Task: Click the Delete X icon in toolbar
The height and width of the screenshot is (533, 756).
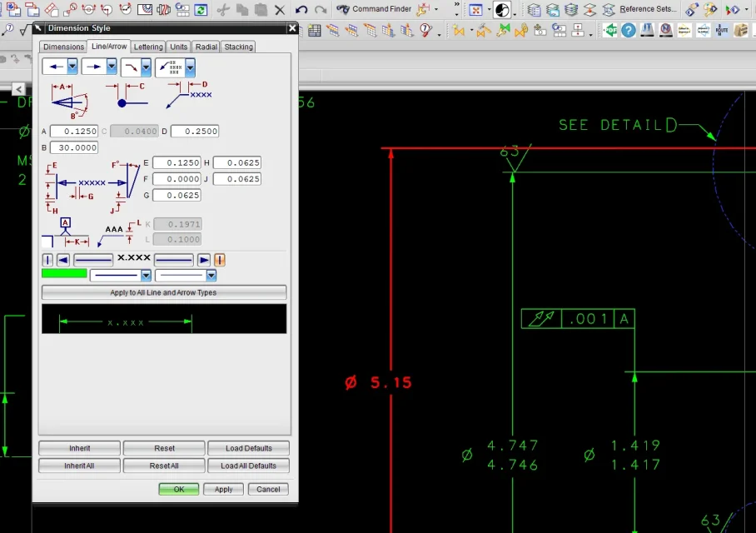Action: click(x=281, y=10)
